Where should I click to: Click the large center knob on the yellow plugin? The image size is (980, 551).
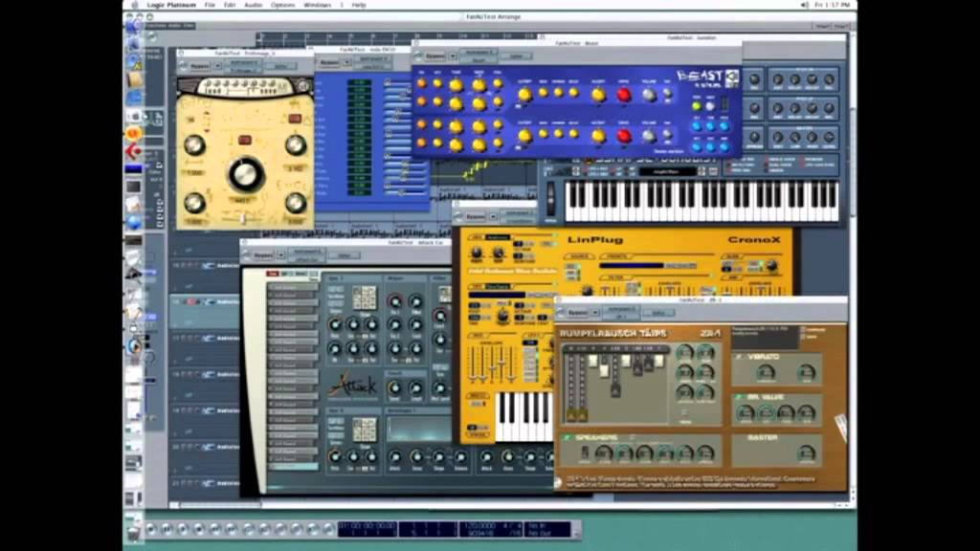click(x=244, y=175)
